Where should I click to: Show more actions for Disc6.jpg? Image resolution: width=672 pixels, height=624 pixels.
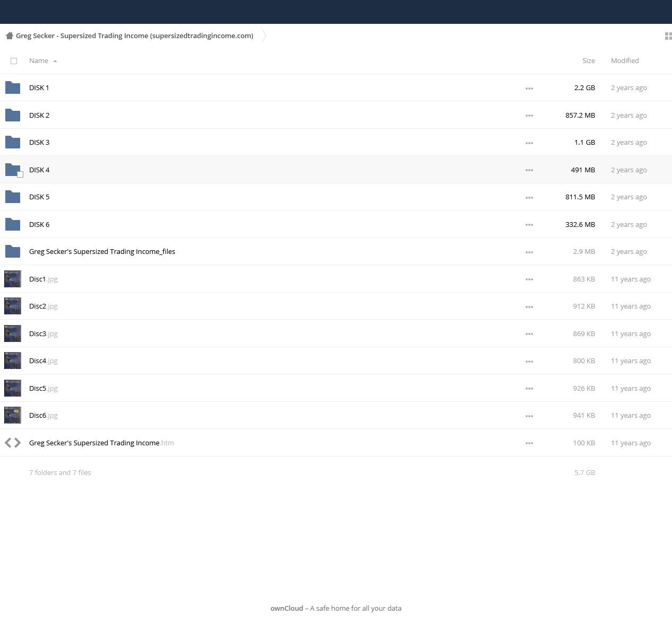tap(529, 416)
